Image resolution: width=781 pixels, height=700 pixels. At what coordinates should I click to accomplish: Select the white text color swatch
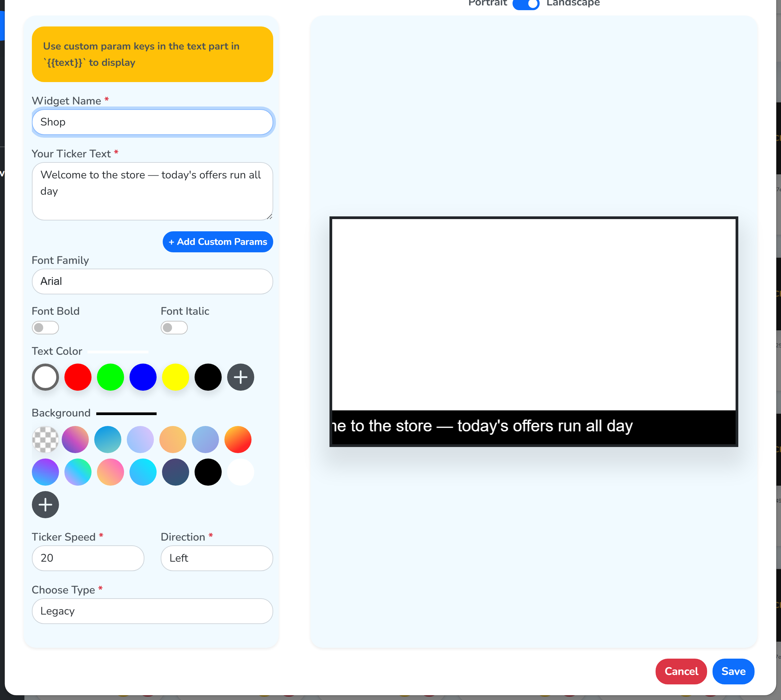point(45,377)
